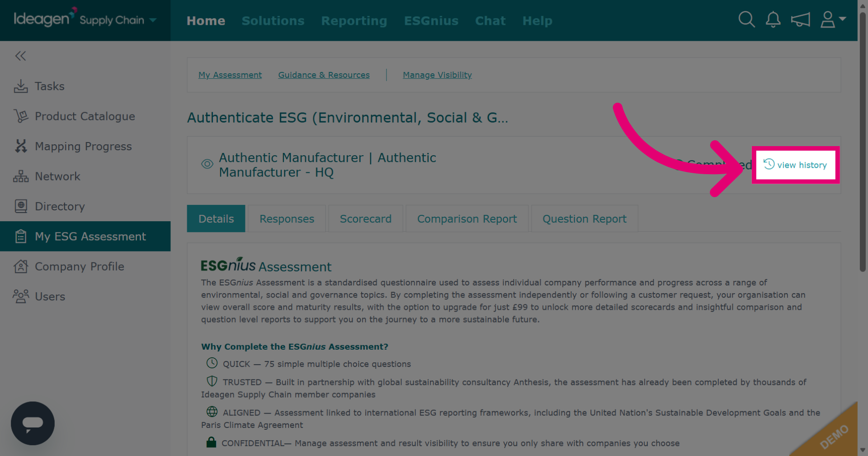The image size is (868, 456).
Task: Open the Reporting menu
Action: [354, 21]
